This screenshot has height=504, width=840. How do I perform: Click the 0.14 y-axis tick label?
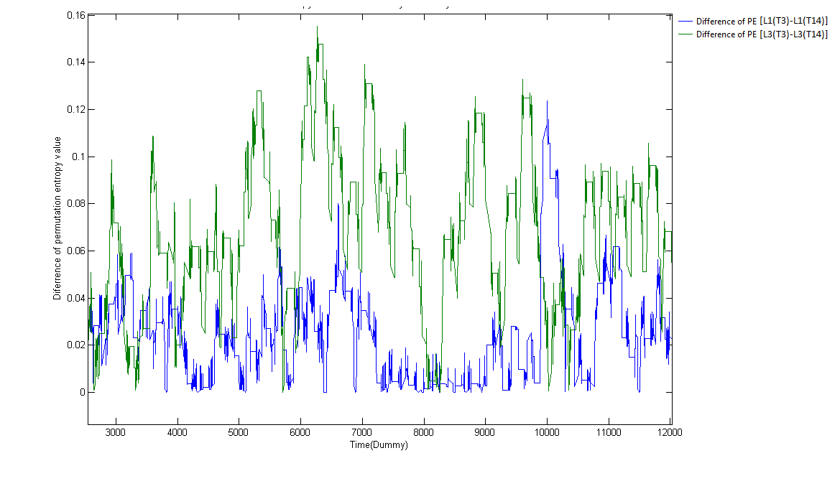[x=75, y=62]
